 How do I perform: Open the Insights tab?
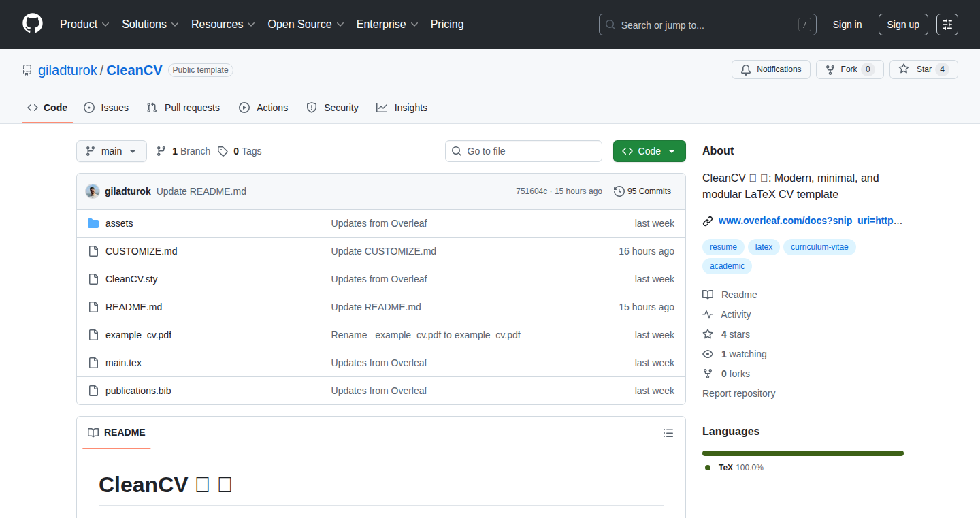(402, 108)
